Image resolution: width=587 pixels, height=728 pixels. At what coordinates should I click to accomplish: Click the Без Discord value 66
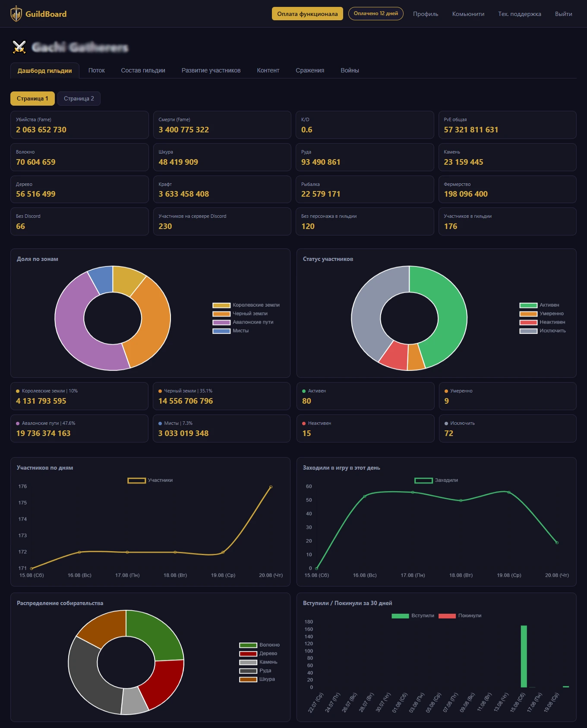coord(21,226)
